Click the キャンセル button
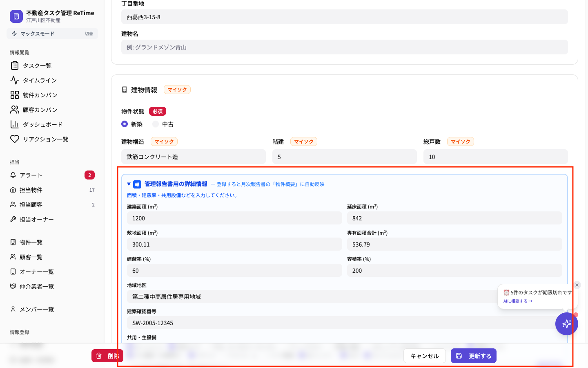Screen dimensions: 588x368 (425, 356)
